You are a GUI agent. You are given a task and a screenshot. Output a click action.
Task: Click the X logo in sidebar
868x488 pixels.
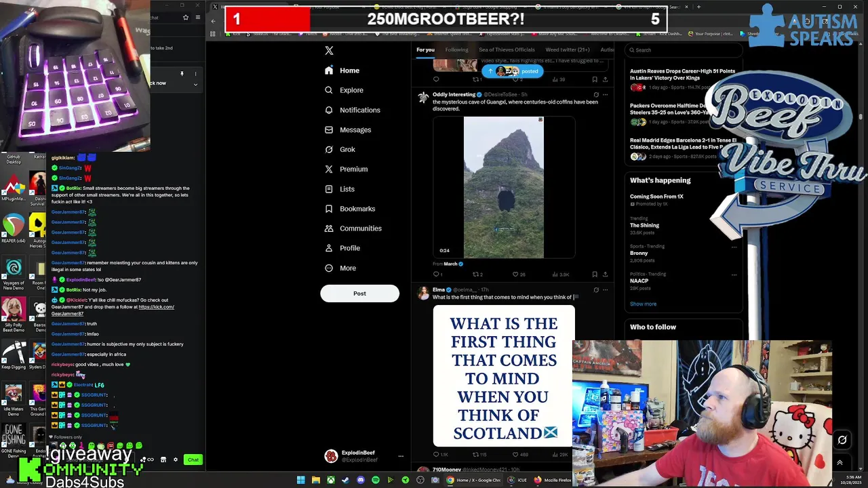point(329,50)
